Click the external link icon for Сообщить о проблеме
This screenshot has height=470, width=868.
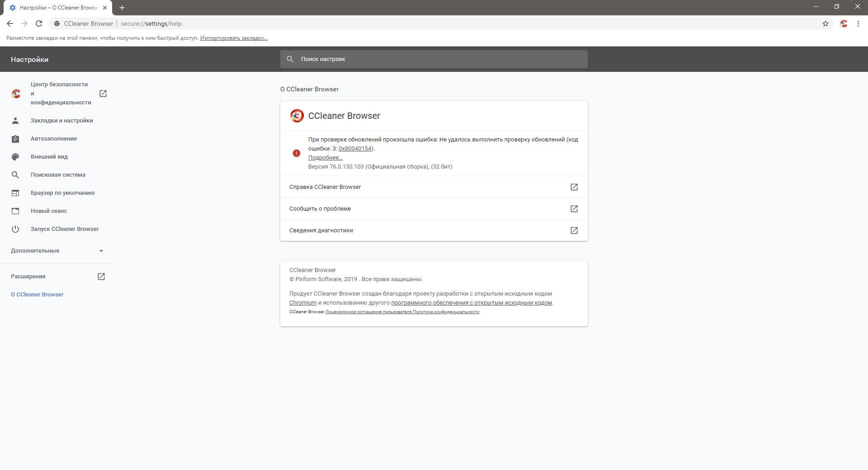(x=574, y=209)
